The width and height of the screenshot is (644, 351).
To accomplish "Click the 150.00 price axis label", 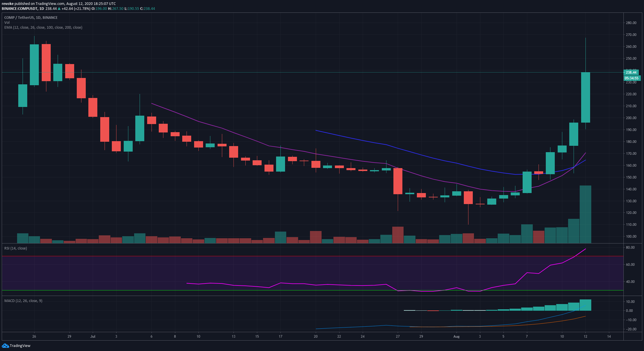I will coord(631,177).
